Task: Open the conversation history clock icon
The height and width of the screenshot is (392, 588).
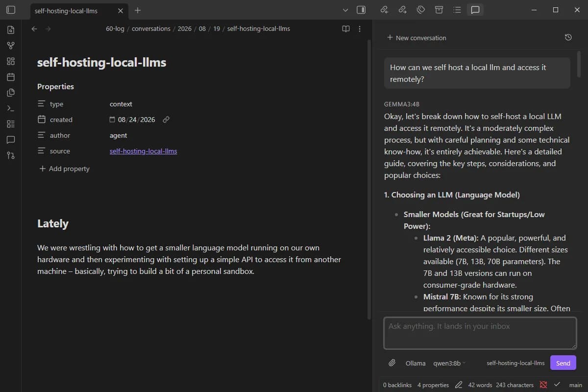Action: pos(568,37)
